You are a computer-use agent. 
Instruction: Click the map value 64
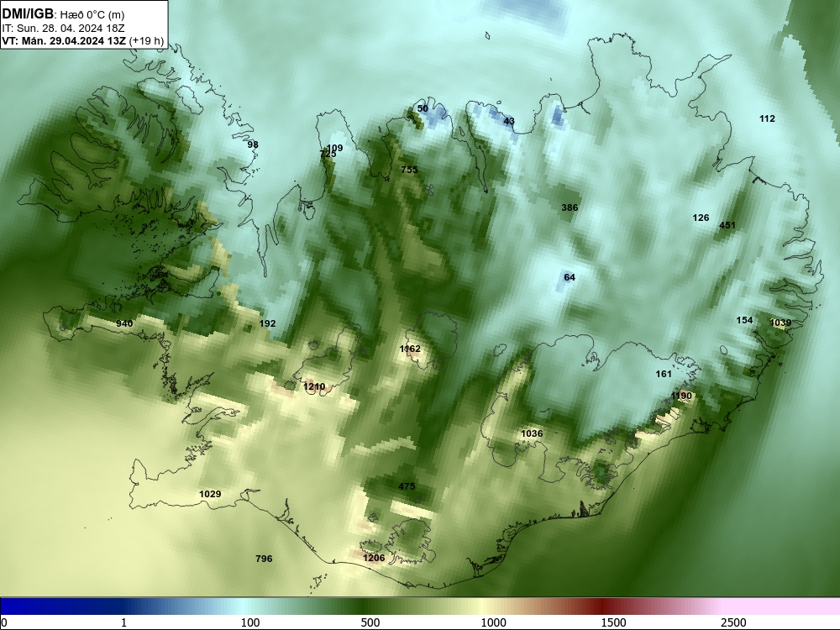(570, 277)
